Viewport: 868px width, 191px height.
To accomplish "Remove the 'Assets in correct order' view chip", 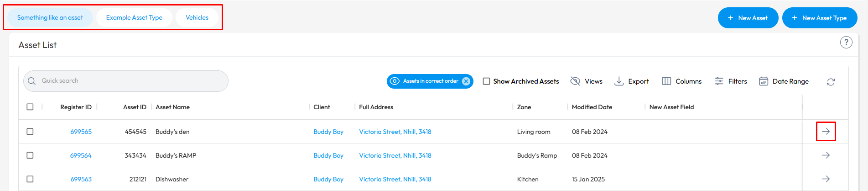I will (x=466, y=81).
